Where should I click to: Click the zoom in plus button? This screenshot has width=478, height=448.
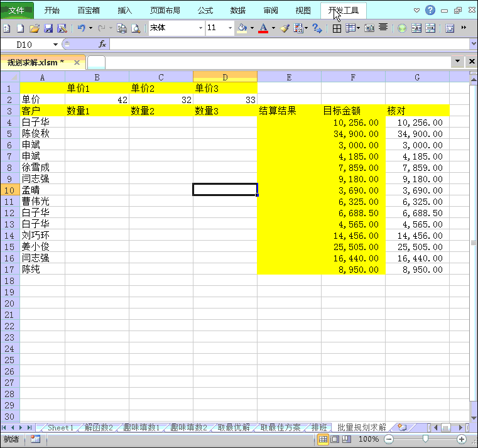tap(462, 439)
